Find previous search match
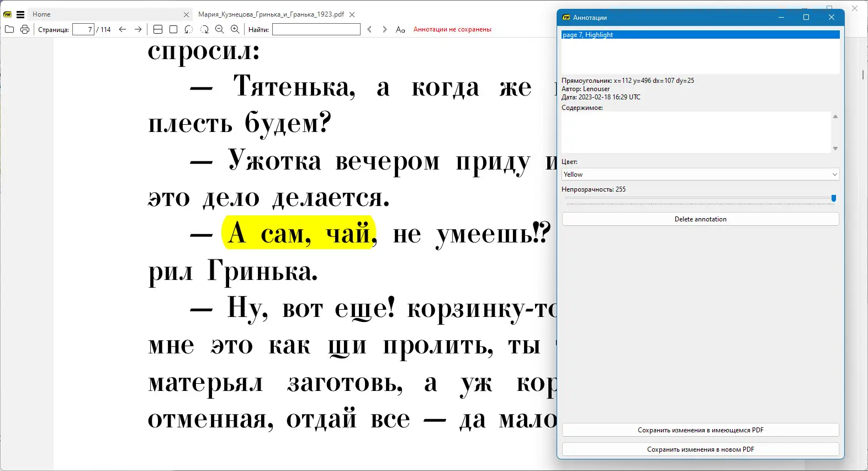 [369, 29]
